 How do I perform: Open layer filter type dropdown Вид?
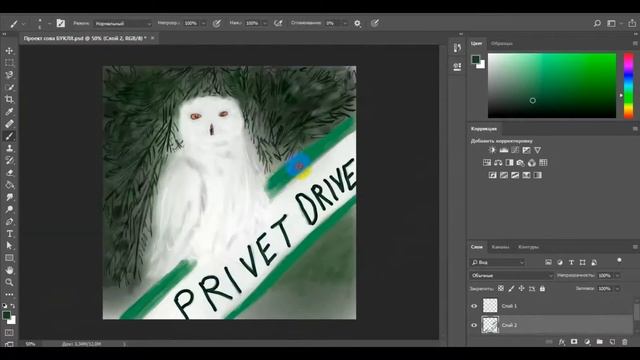click(497, 262)
